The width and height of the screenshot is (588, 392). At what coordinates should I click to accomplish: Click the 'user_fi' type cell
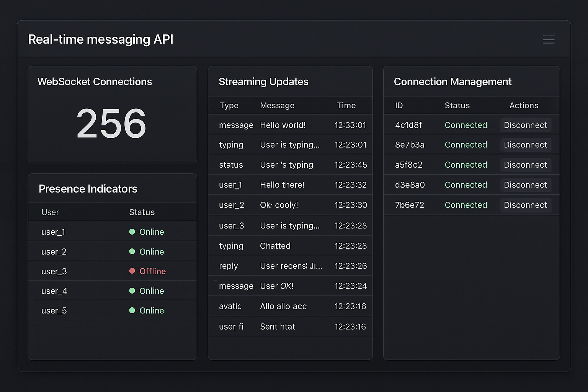(231, 327)
